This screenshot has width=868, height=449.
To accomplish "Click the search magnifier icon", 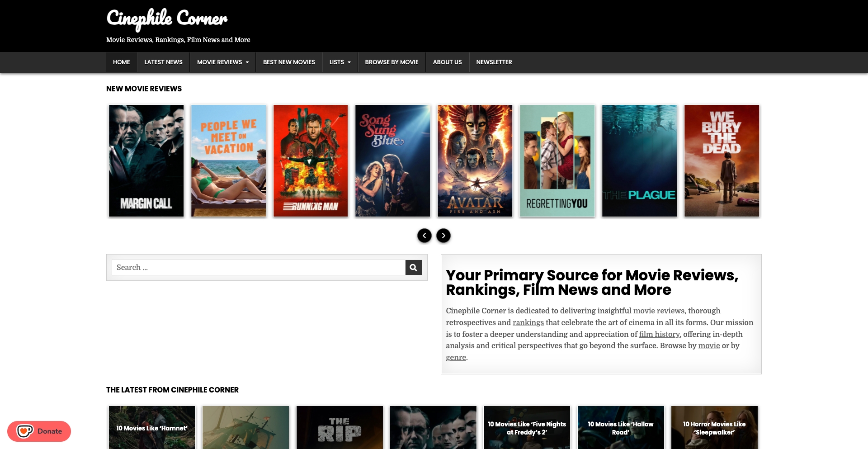I will pos(413,267).
